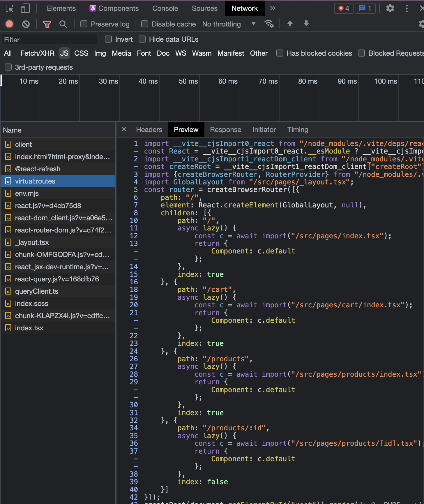This screenshot has height=504, width=424.
Task: Select the virtual:routes request
Action: click(x=58, y=181)
